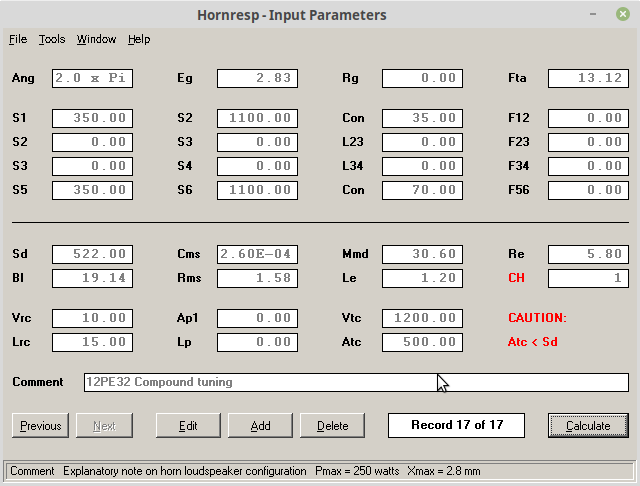Click the red CH label

pos(516,278)
